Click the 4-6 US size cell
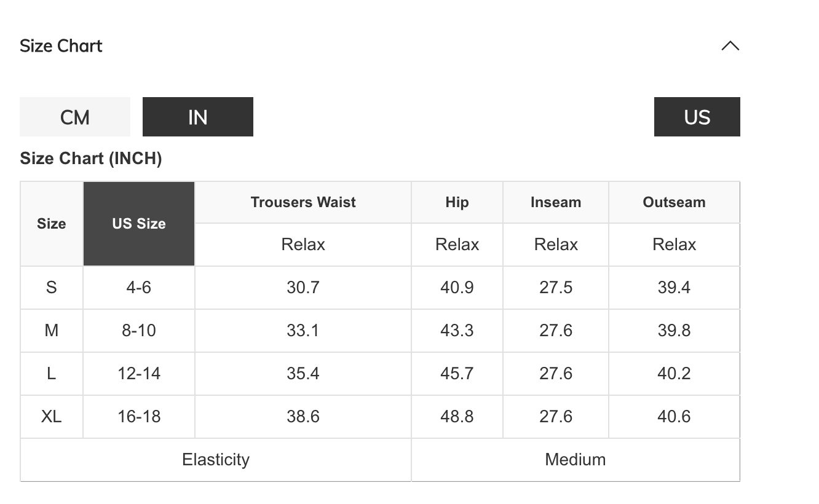The width and height of the screenshot is (819, 504). click(139, 288)
